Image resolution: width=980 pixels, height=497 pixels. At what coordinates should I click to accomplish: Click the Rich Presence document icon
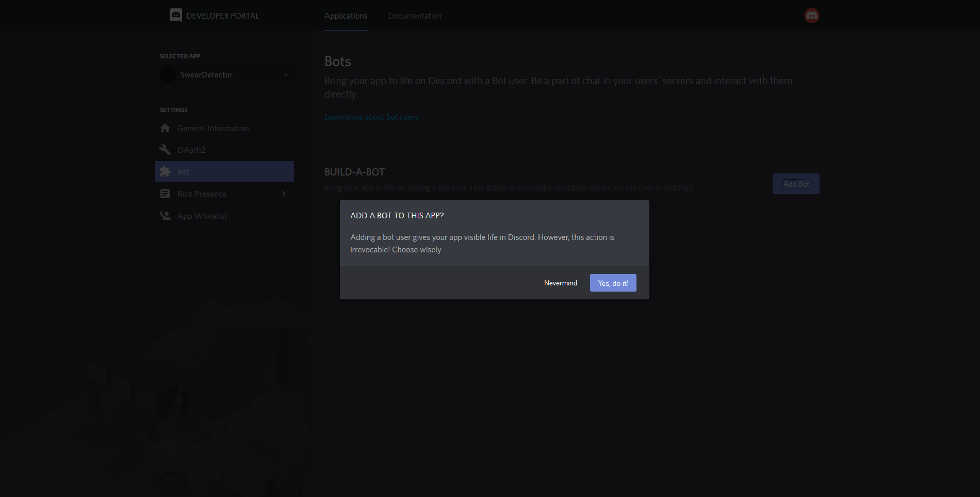(165, 194)
